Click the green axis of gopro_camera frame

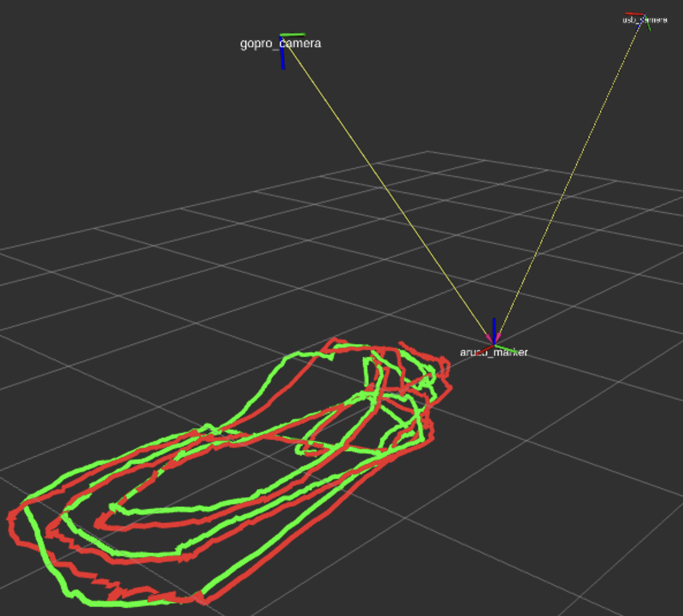293,35
